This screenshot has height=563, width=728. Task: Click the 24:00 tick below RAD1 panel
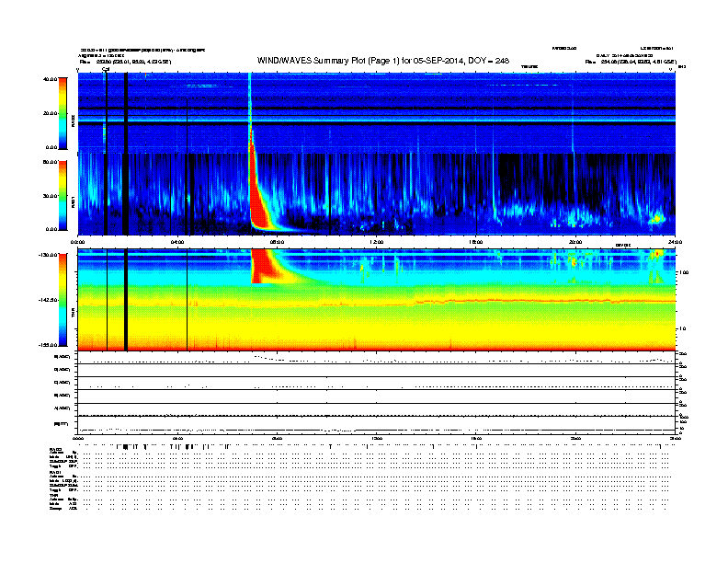pos(675,242)
